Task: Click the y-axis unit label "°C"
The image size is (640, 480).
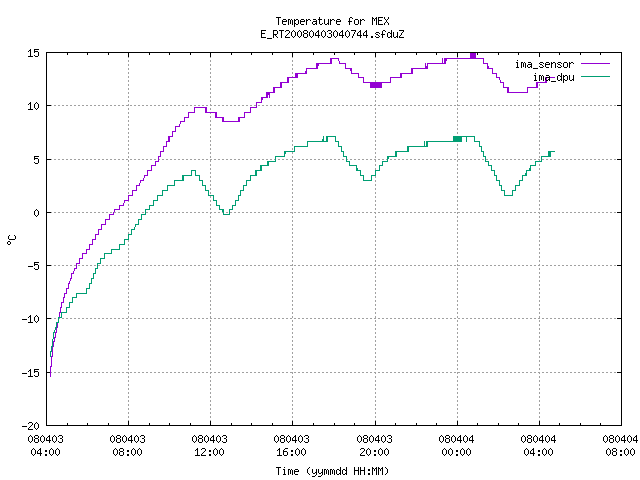Action: click(x=11, y=240)
